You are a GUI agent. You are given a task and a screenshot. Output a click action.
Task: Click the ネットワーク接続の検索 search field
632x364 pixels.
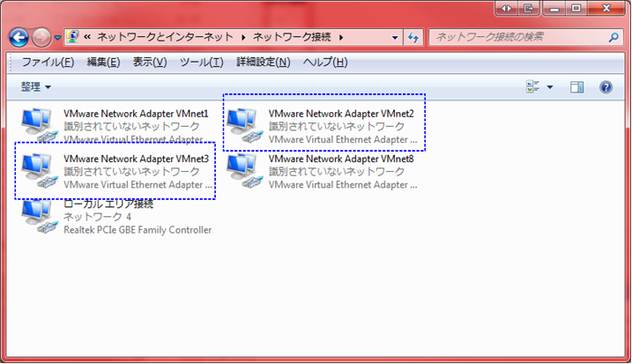click(516, 38)
